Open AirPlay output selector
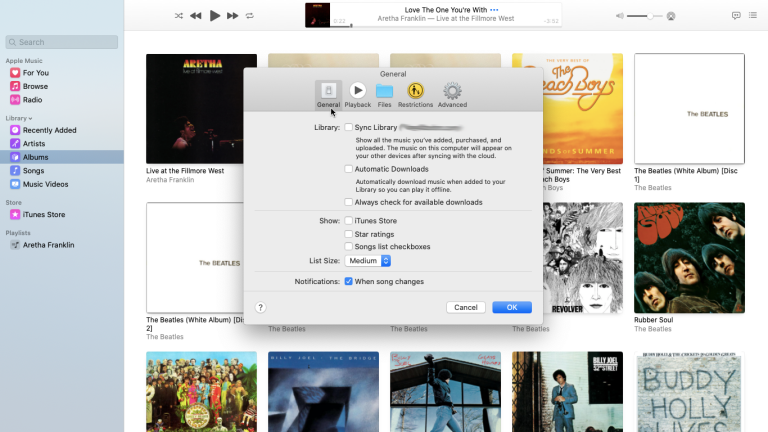This screenshot has height=432, width=768. click(x=671, y=16)
